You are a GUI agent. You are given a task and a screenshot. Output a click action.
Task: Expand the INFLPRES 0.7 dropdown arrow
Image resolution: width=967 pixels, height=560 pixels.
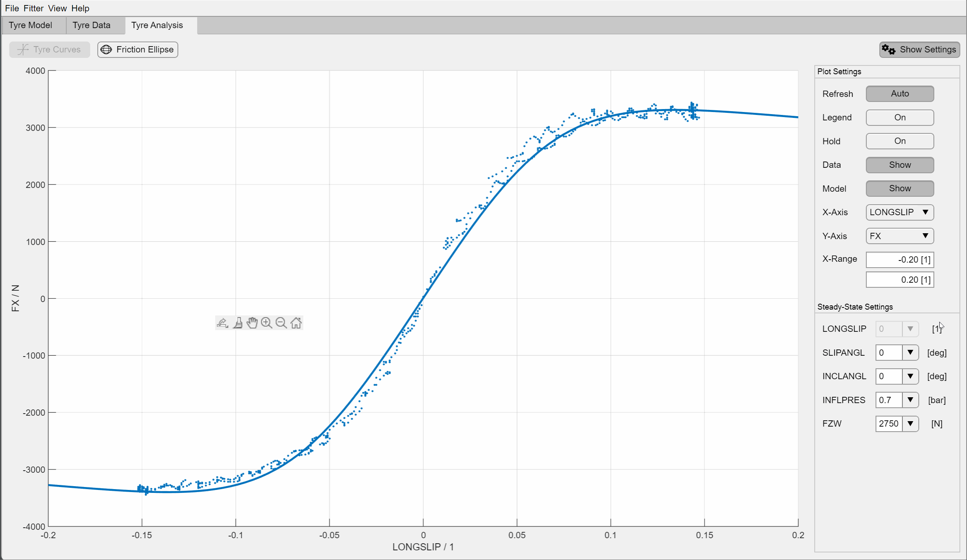pos(910,400)
